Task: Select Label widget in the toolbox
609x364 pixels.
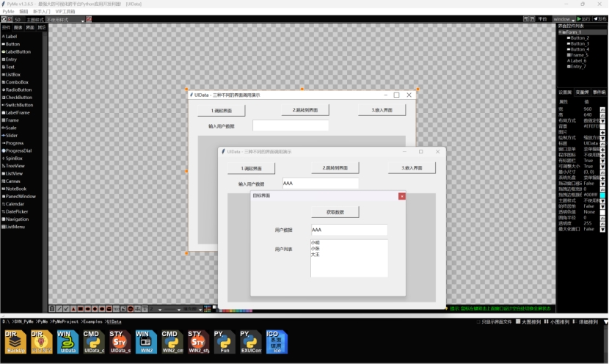Action: click(10, 37)
